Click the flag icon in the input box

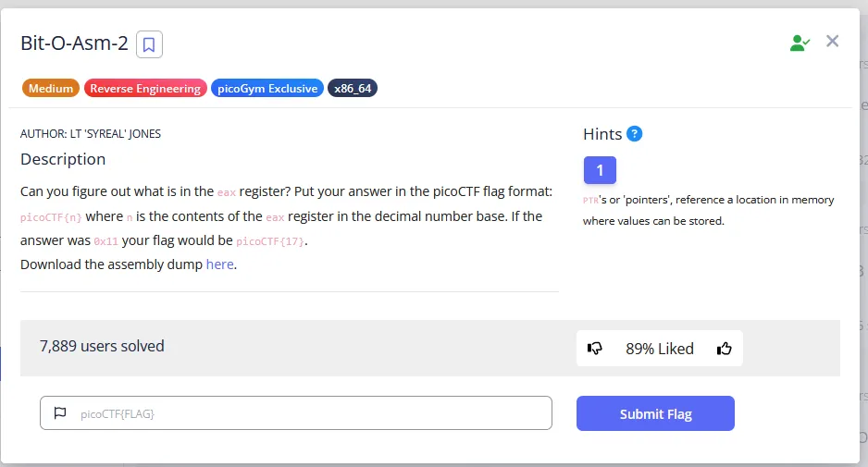coord(60,413)
